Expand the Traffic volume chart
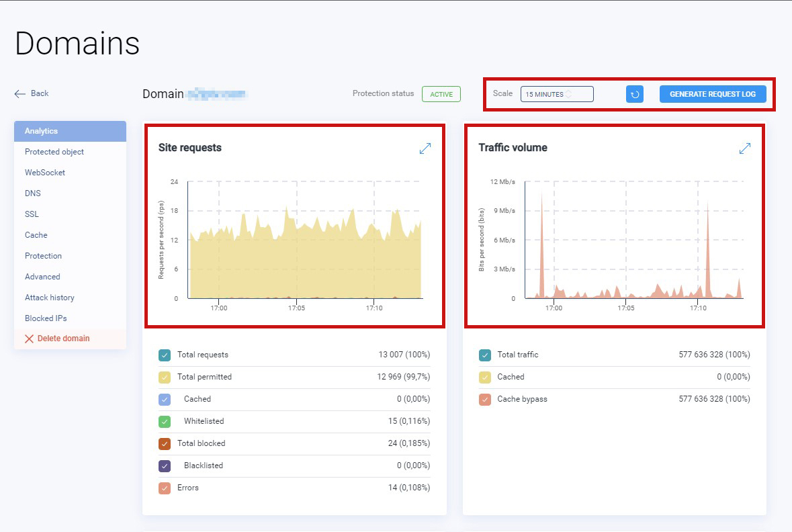The height and width of the screenshot is (532, 792). (745, 148)
